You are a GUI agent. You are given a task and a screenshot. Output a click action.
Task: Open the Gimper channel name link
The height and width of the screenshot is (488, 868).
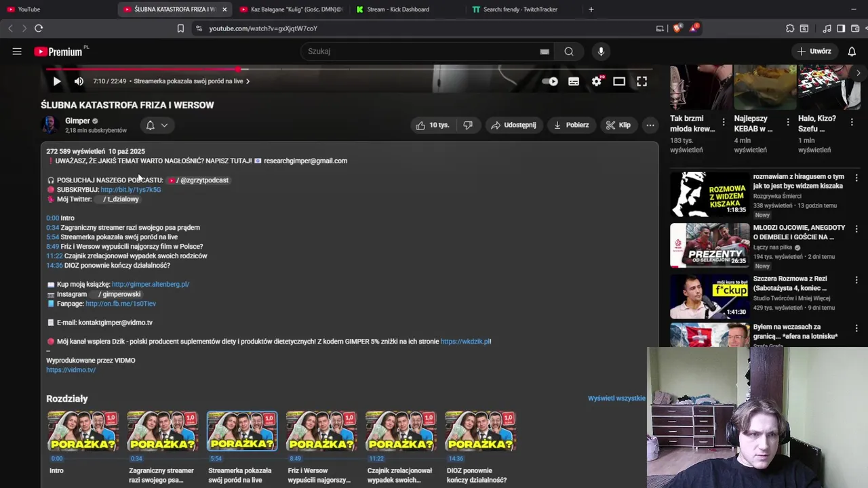click(77, 121)
